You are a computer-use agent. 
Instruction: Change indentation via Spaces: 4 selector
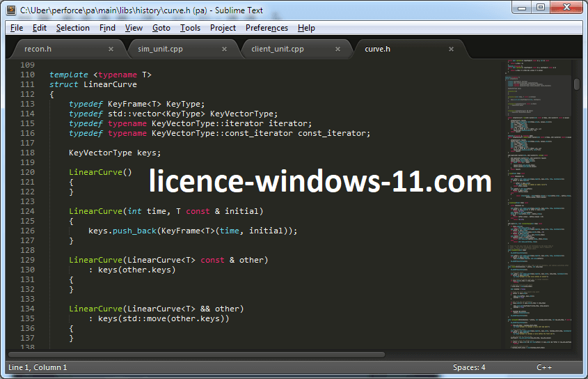pos(468,367)
